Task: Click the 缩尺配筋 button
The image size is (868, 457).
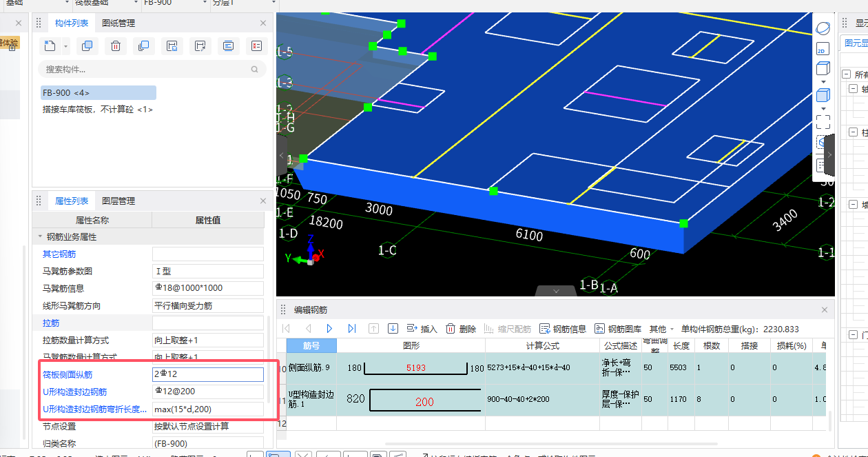Action: point(508,329)
